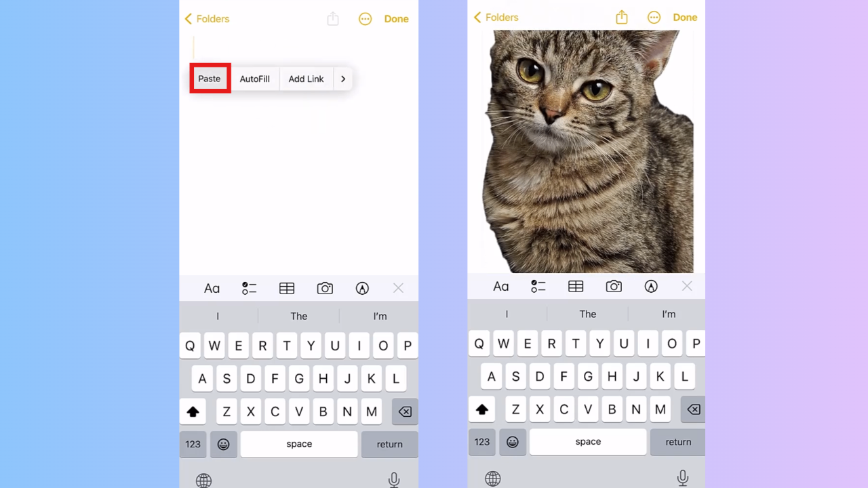Viewport: 868px width, 488px height.
Task: Open the Markup drawing tool
Action: (x=362, y=288)
